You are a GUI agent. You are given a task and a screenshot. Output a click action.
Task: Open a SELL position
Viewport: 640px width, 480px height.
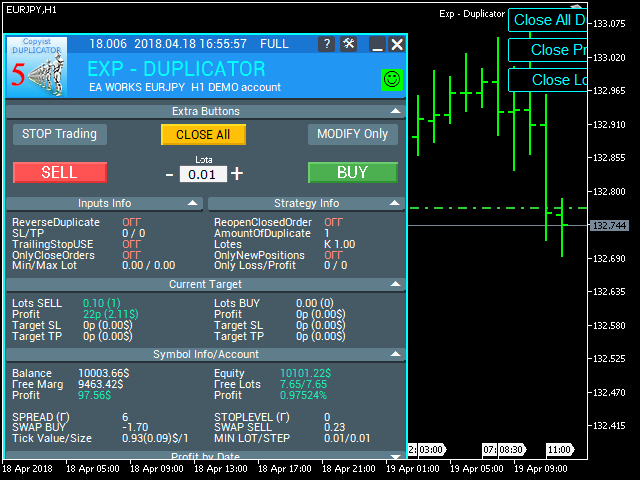tap(60, 172)
